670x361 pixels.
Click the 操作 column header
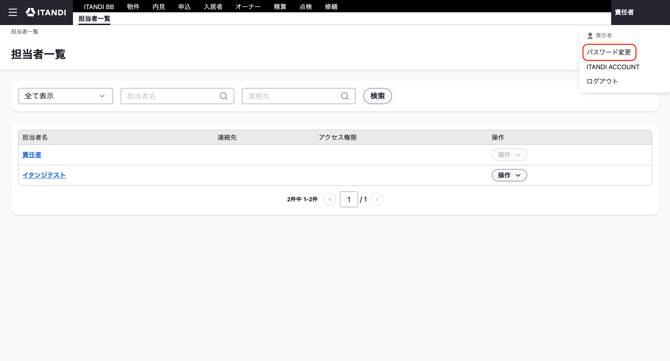pyautogui.click(x=498, y=137)
